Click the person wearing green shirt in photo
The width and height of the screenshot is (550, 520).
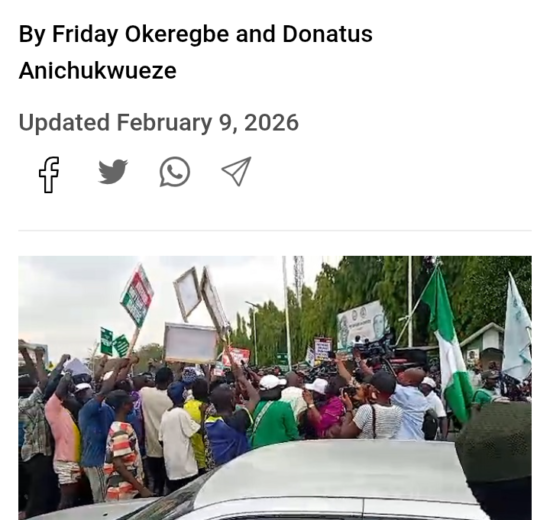click(x=273, y=418)
